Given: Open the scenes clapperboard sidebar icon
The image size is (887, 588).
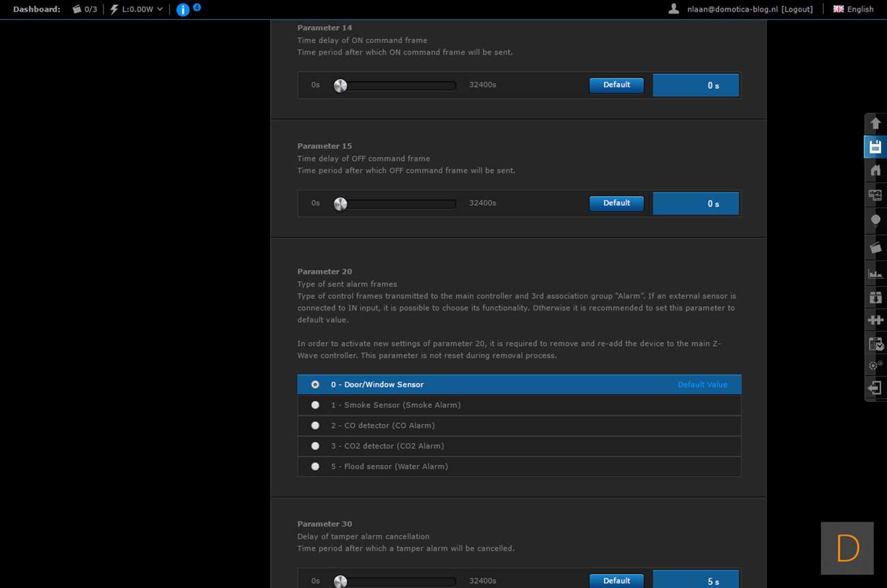Looking at the screenshot, I should coord(875,248).
